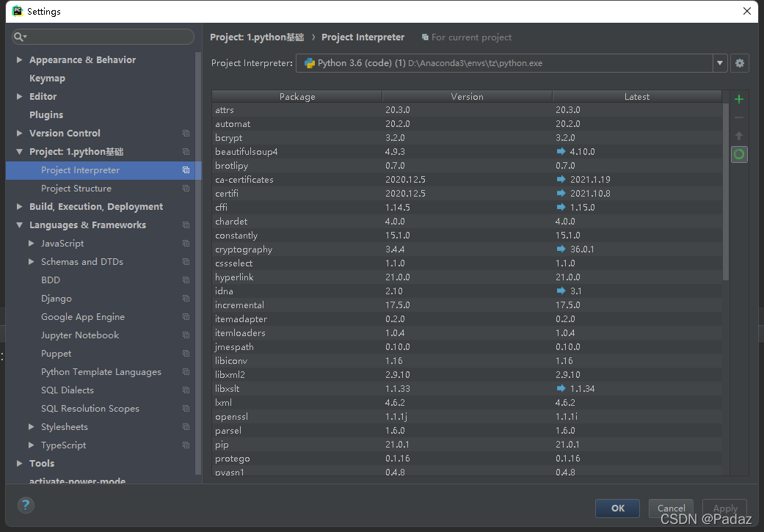Expand the Version Control node
This screenshot has width=764, height=532.
point(20,133)
